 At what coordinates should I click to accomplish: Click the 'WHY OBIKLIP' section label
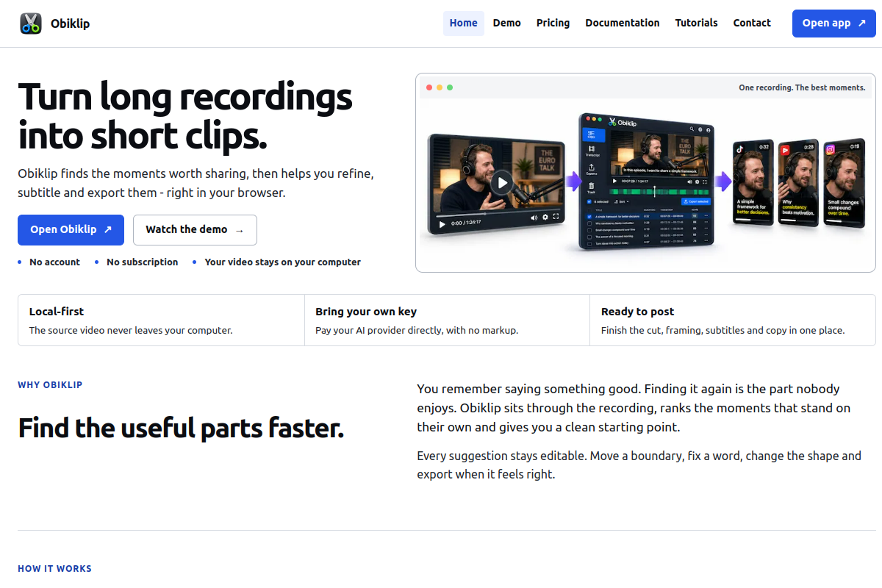[x=50, y=384]
